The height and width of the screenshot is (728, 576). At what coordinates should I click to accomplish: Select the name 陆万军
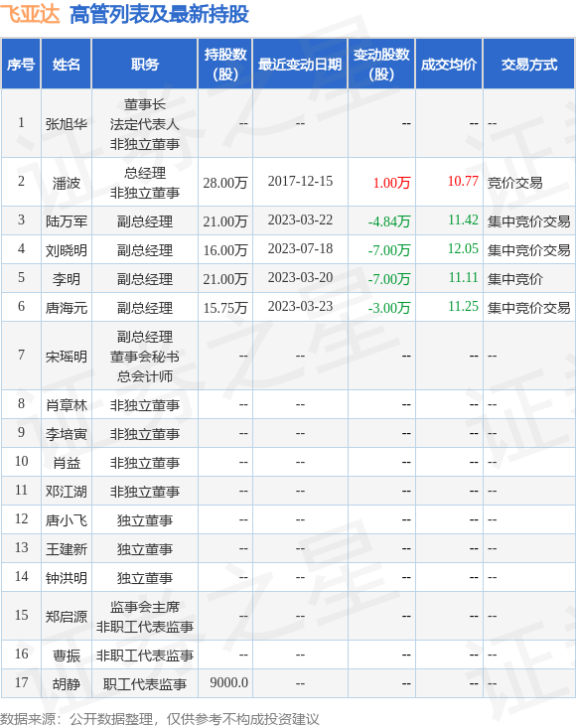(x=67, y=221)
